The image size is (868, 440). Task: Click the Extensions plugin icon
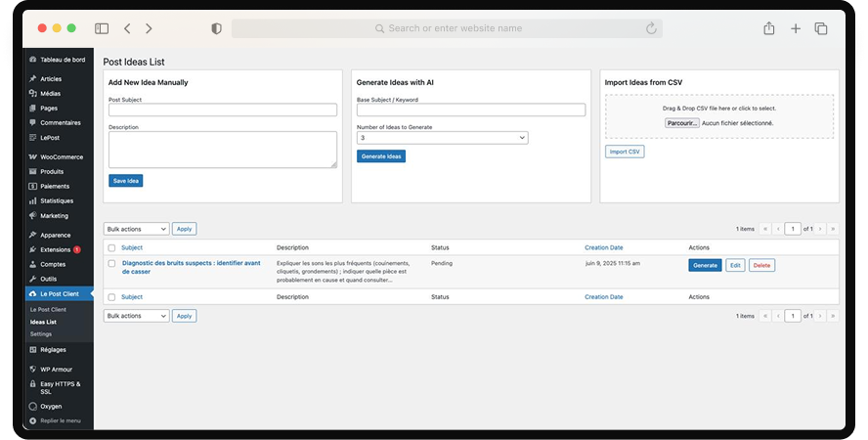33,249
